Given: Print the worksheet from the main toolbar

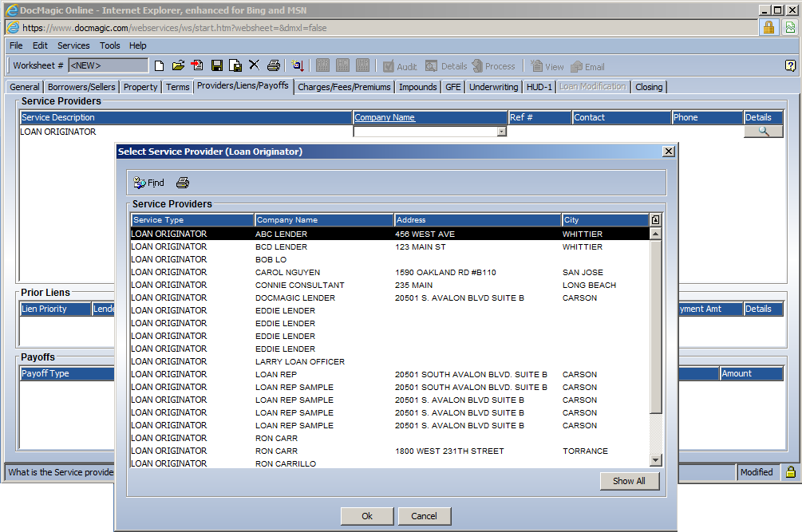Looking at the screenshot, I should 274,65.
